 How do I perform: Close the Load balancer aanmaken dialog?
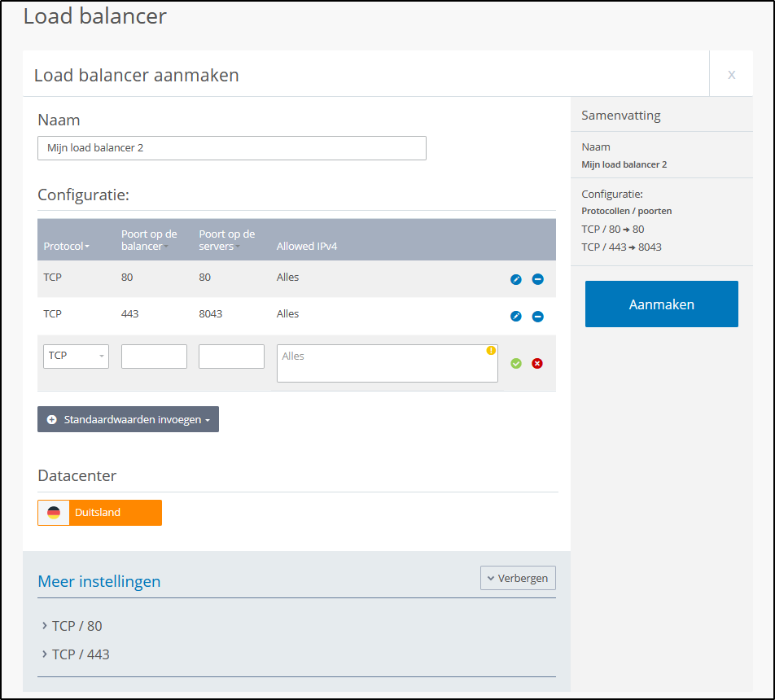click(731, 75)
